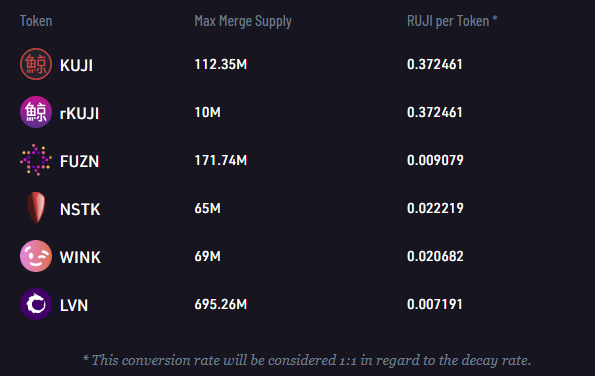Click the Token column header

pos(36,21)
